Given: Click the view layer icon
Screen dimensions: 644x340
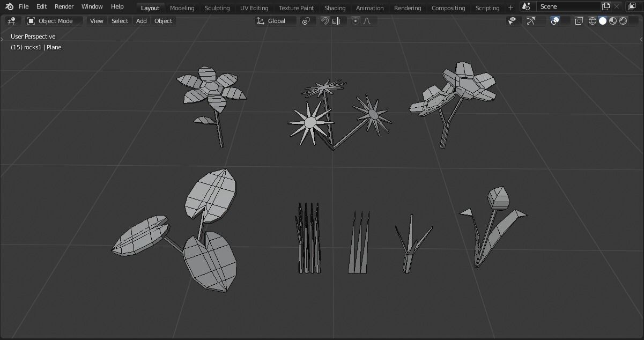Looking at the screenshot, I should click(x=632, y=6).
